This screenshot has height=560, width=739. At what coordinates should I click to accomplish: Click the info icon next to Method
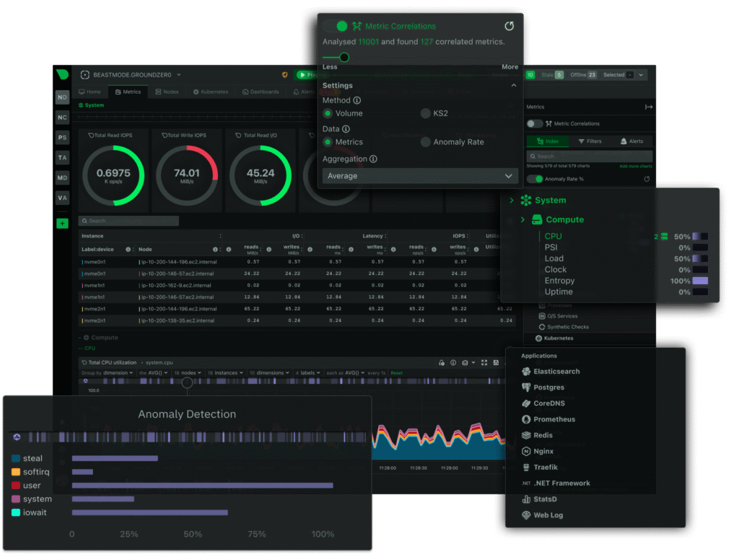click(x=357, y=100)
